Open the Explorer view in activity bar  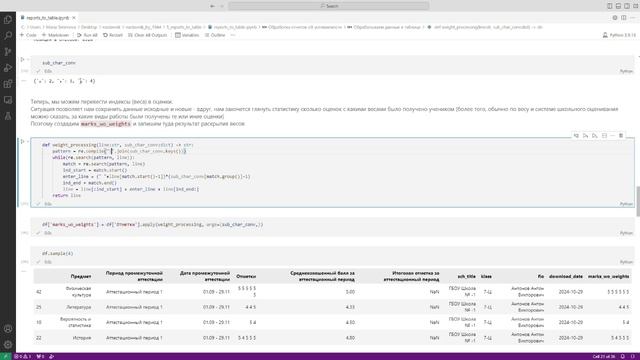tap(8, 20)
